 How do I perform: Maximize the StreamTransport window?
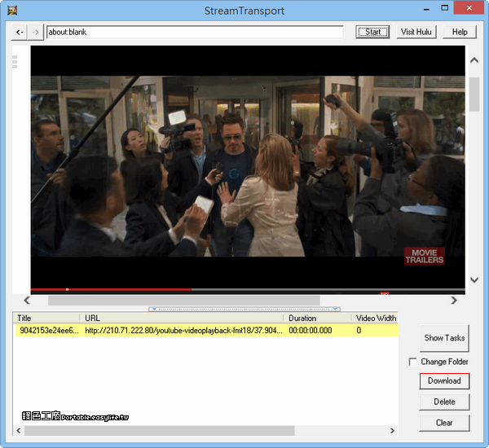[x=445, y=8]
